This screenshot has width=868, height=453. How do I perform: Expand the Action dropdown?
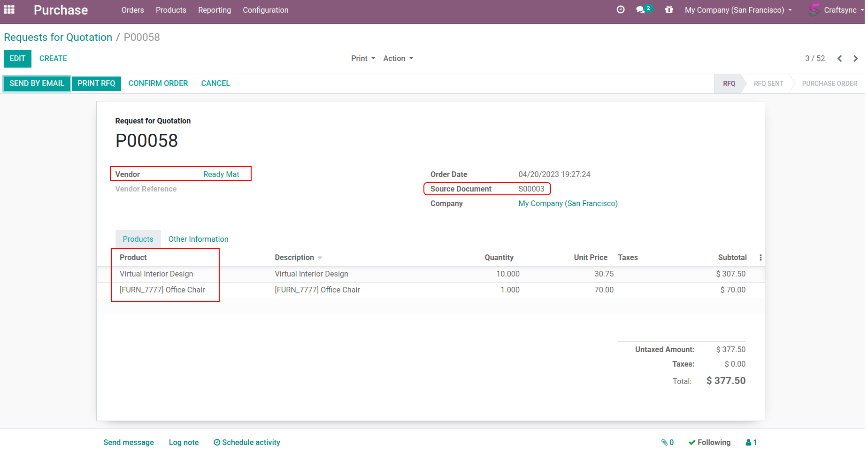point(398,59)
